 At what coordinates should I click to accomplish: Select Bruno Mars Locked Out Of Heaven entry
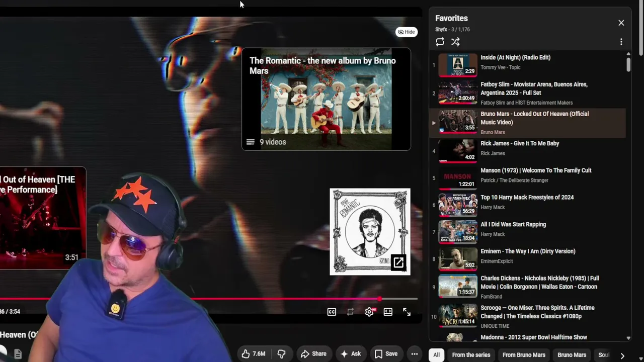527,123
